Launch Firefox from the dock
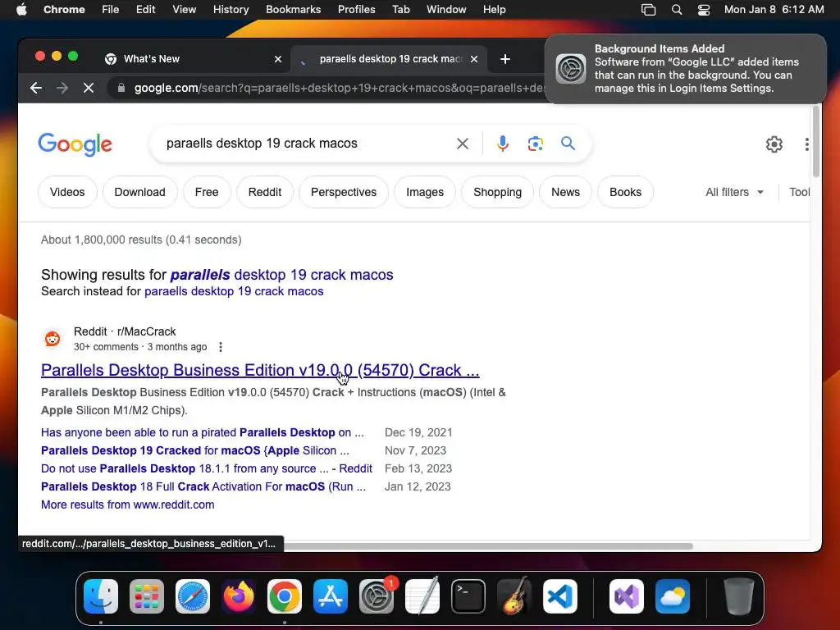 coord(239,596)
